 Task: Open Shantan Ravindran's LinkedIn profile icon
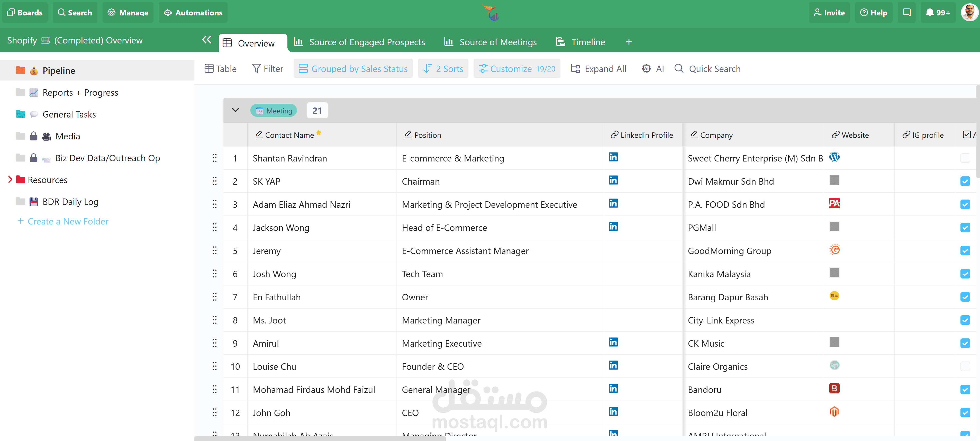[613, 157]
